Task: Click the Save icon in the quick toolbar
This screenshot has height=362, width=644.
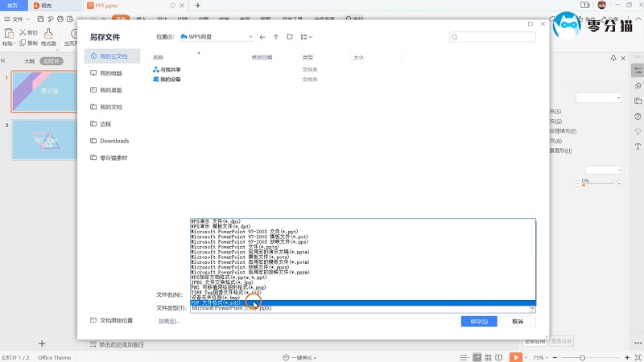Action: pyautogui.click(x=40, y=19)
